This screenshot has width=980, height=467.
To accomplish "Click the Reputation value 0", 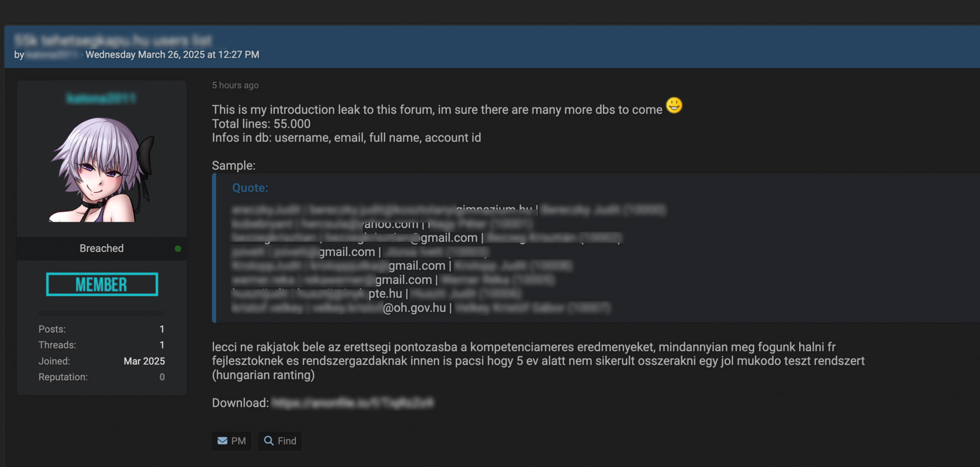I will (x=162, y=377).
